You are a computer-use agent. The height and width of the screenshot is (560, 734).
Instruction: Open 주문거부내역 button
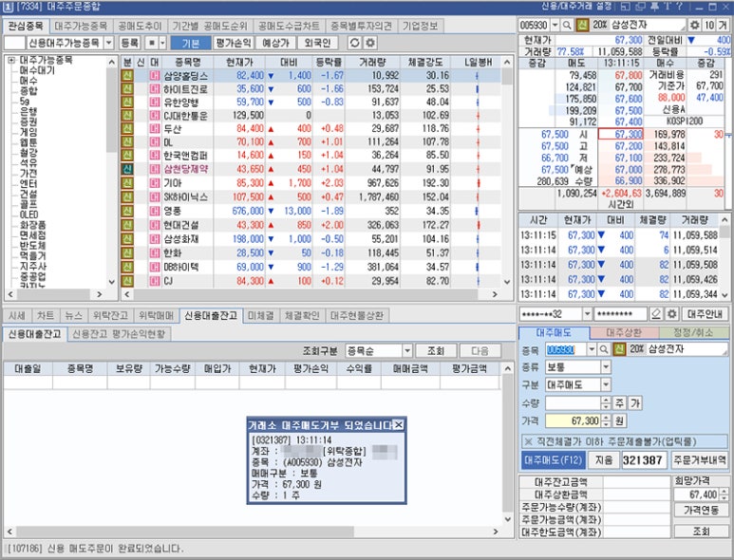pos(700,460)
